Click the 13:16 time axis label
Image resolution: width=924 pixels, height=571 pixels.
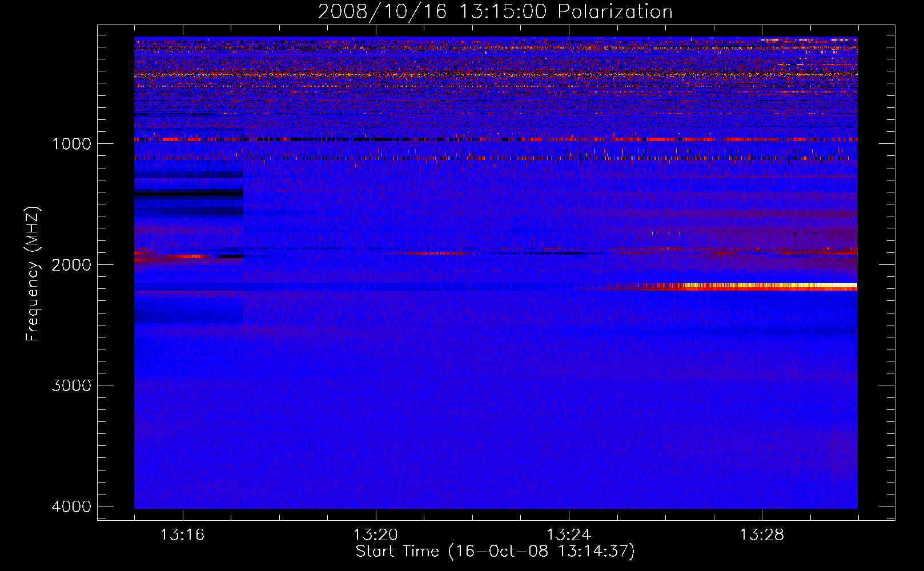182,535
